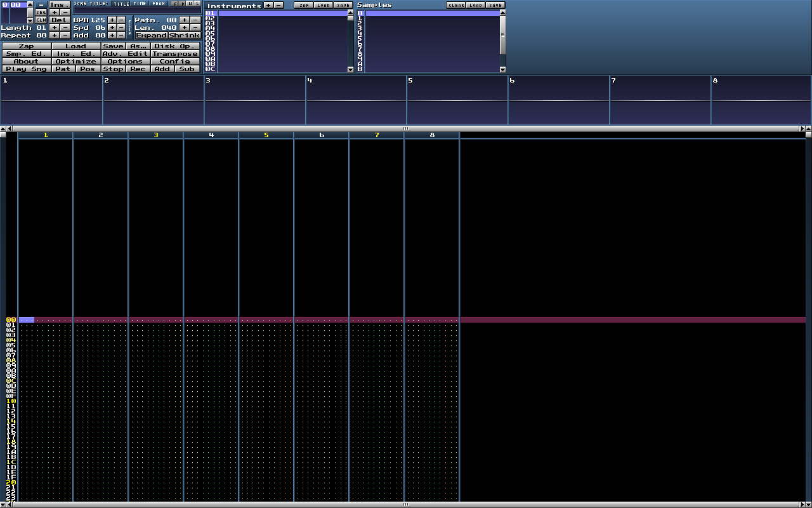The image size is (812, 508).
Task: Click the SEQ order list button
Action: click(41, 12)
